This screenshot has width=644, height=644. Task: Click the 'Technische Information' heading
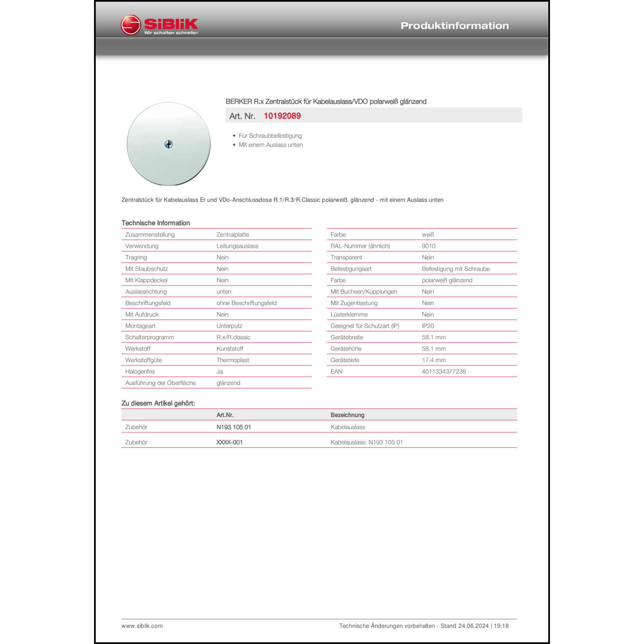[155, 223]
